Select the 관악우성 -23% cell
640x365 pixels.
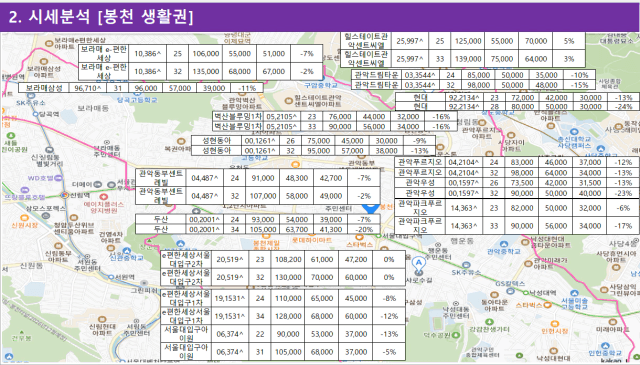point(623,193)
